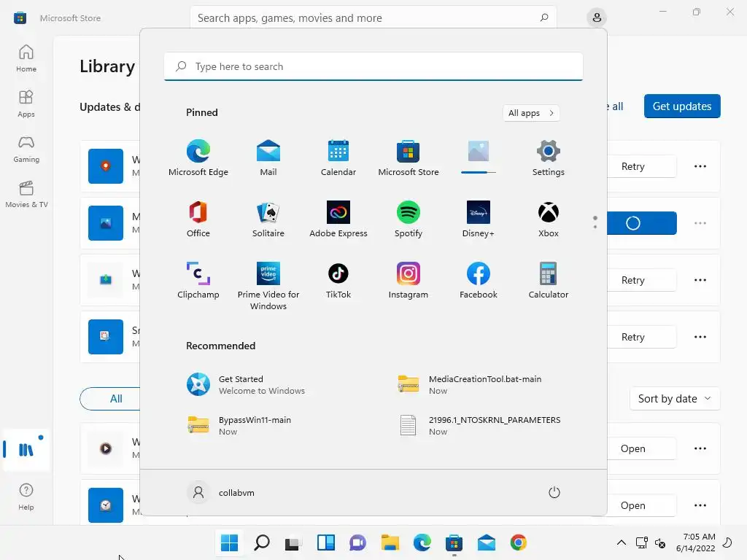Open Task View on taskbar
The width and height of the screenshot is (747, 560).
(x=293, y=542)
